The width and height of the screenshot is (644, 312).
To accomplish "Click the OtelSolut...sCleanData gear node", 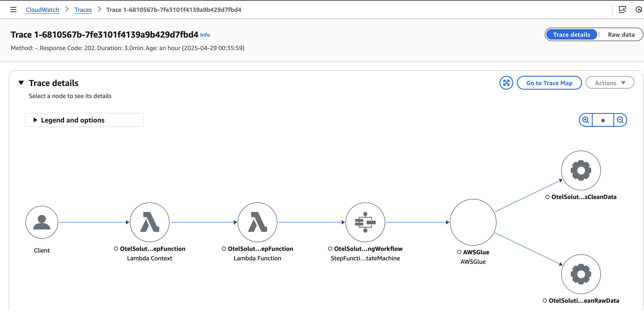I will click(x=581, y=170).
